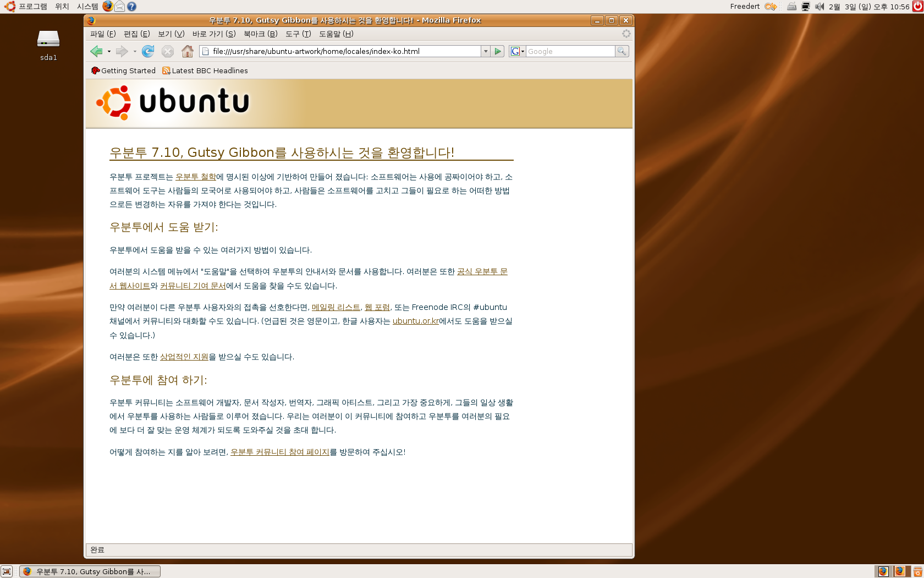Open the Trash icon in bottom panel

click(917, 572)
